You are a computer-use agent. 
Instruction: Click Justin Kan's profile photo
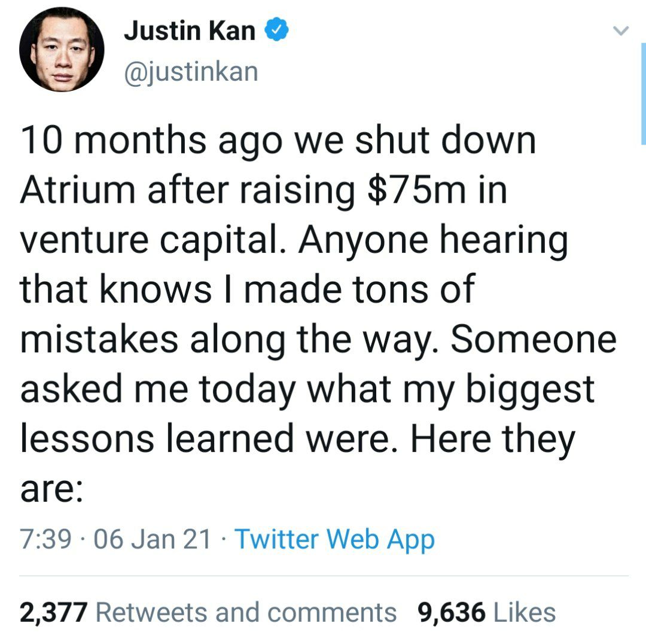point(62,50)
